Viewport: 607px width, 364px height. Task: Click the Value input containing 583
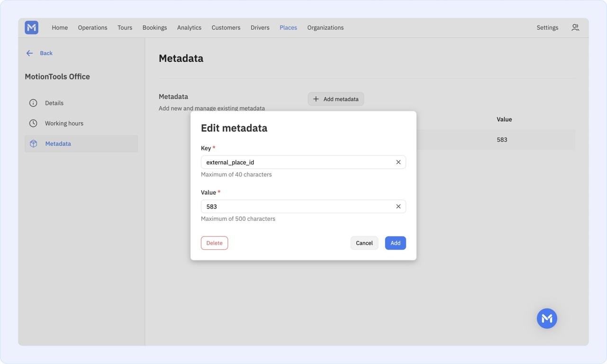[303, 207]
